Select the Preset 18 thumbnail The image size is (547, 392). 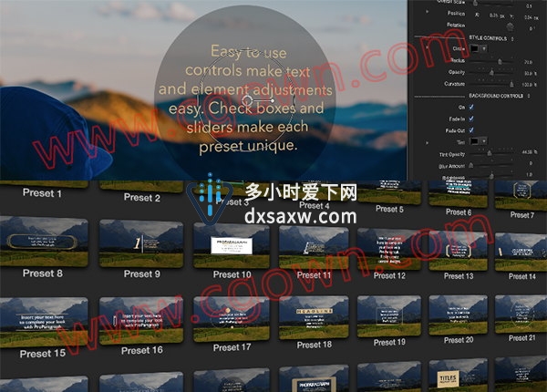click(x=314, y=317)
